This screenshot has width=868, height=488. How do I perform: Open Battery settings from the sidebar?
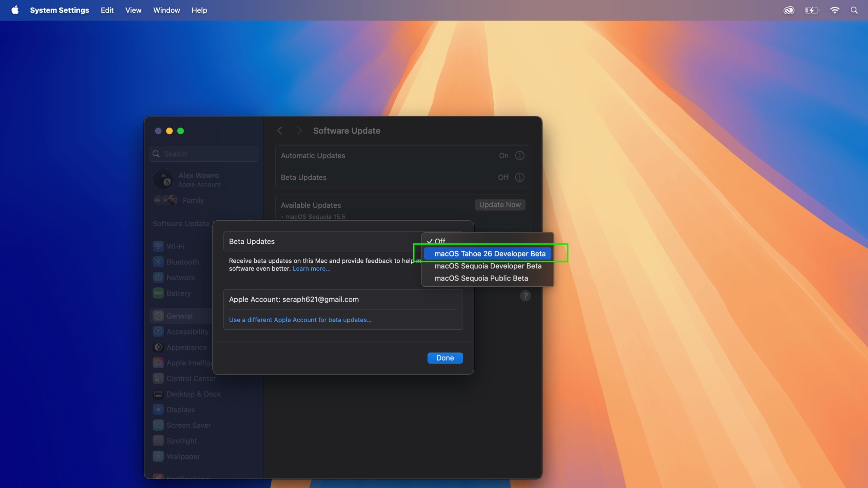click(x=179, y=293)
